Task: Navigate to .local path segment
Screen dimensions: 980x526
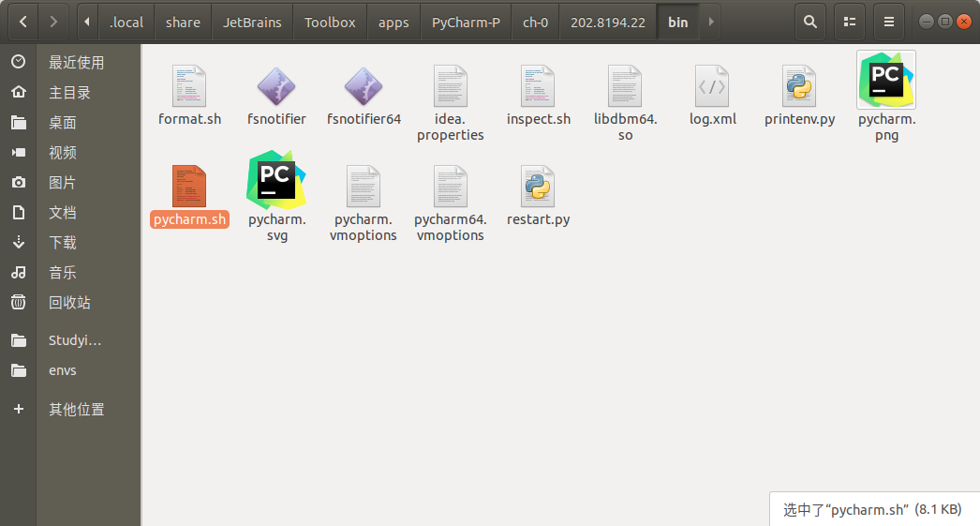Action: 126,22
